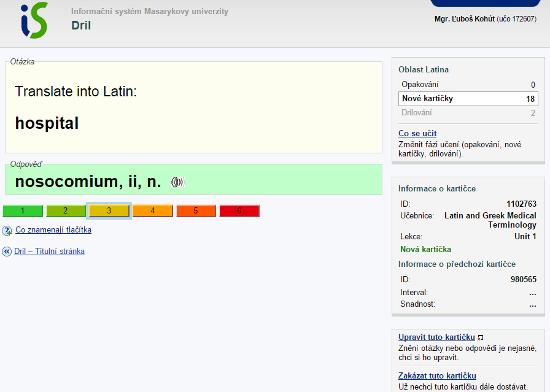Image resolution: width=550 pixels, height=392 pixels.
Task: Rate the card with red button 6
Action: click(240, 211)
